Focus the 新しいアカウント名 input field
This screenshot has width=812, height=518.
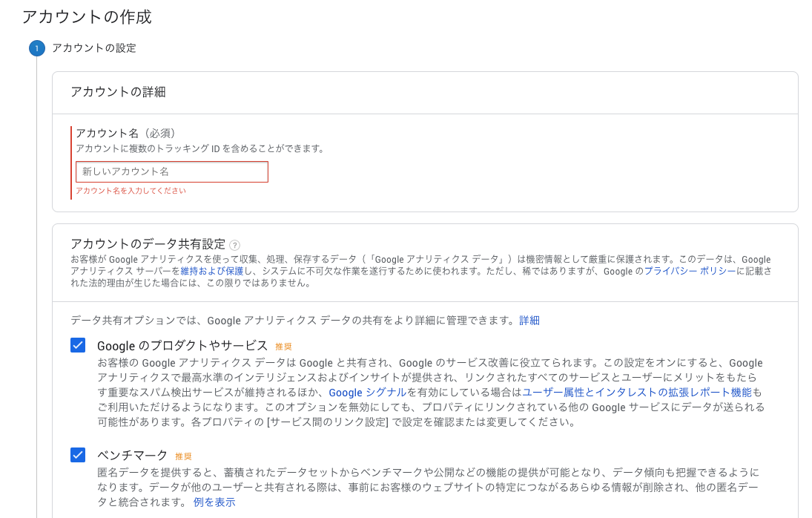[x=171, y=171]
